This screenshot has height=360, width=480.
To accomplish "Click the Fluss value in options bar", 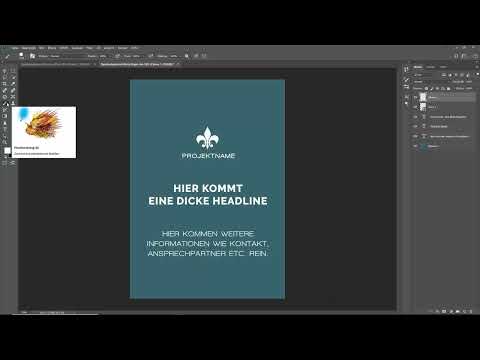I will [x=137, y=56].
